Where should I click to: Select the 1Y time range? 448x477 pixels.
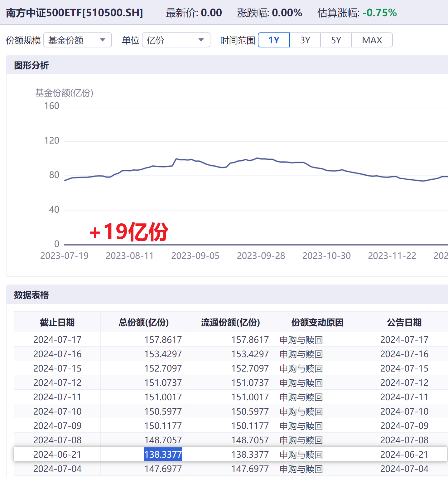274,40
